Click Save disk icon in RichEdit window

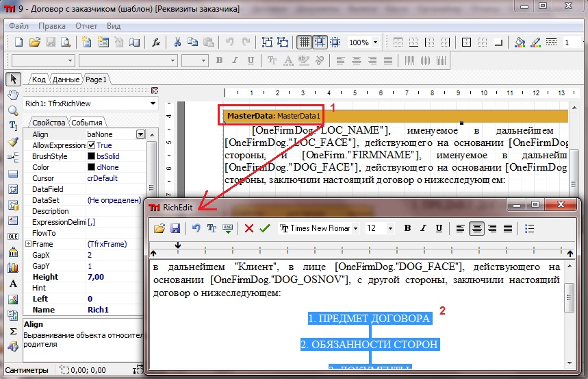pyautogui.click(x=175, y=228)
